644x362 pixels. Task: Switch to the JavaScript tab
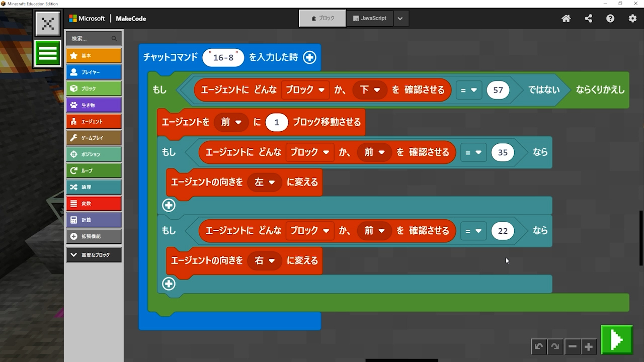370,19
